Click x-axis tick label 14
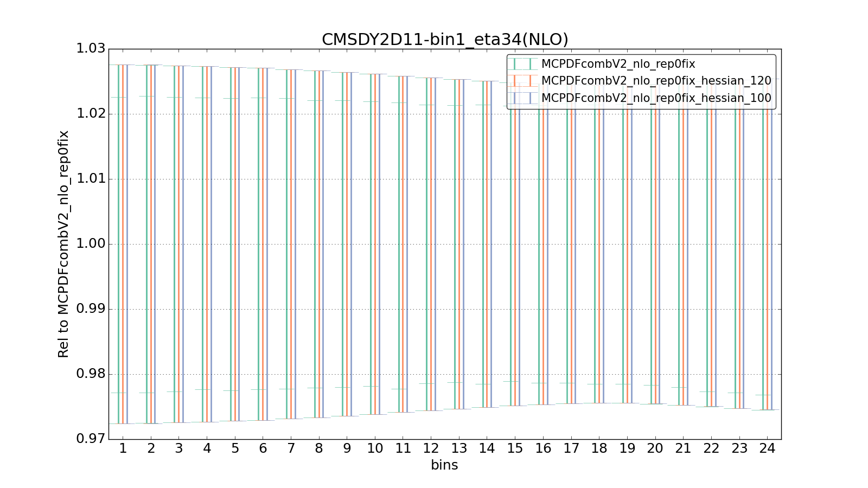This screenshot has height=488, width=868. pyautogui.click(x=487, y=448)
